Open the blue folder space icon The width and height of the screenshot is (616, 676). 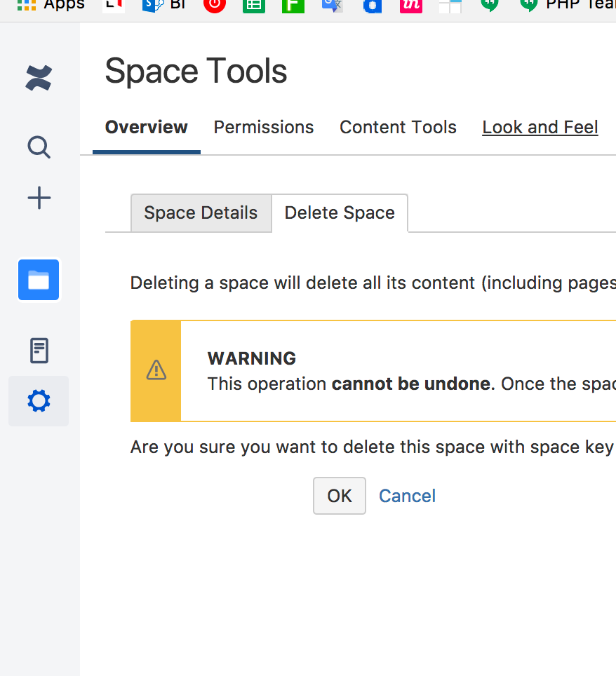point(39,280)
